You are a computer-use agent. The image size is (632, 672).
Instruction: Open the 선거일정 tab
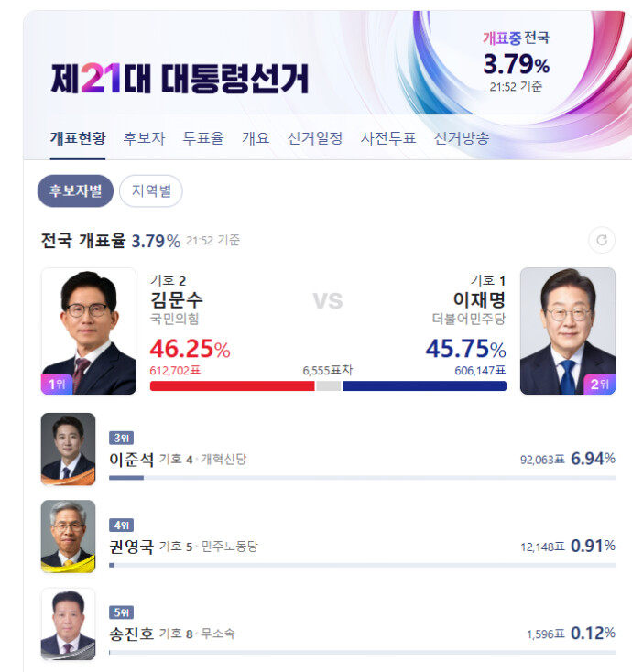tap(315, 138)
